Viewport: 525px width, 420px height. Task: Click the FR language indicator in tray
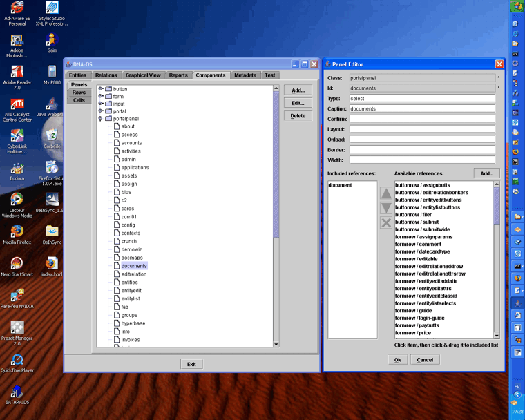coord(517,387)
